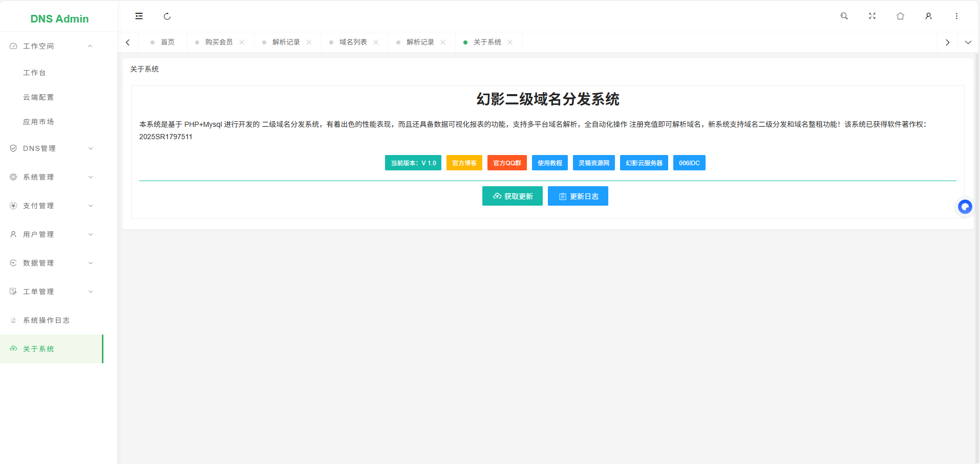The image size is (980, 464).
Task: Close the 域名列表 tab
Action: (376, 42)
